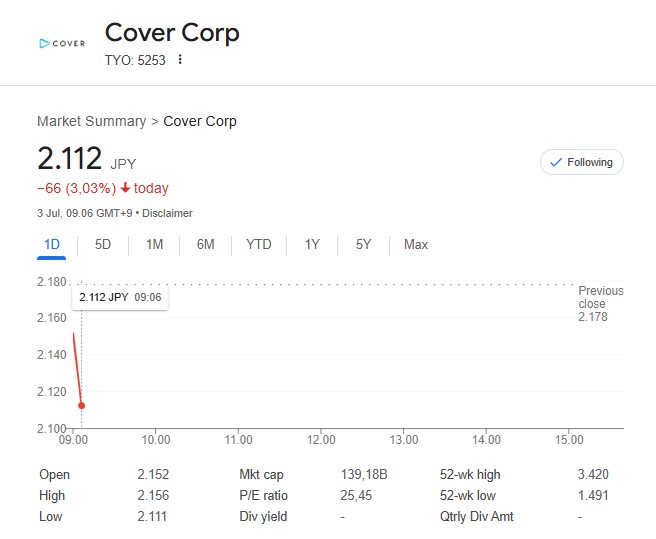656x539 pixels.
Task: Click the Cover Corp breadcrumb text
Action: [200, 121]
